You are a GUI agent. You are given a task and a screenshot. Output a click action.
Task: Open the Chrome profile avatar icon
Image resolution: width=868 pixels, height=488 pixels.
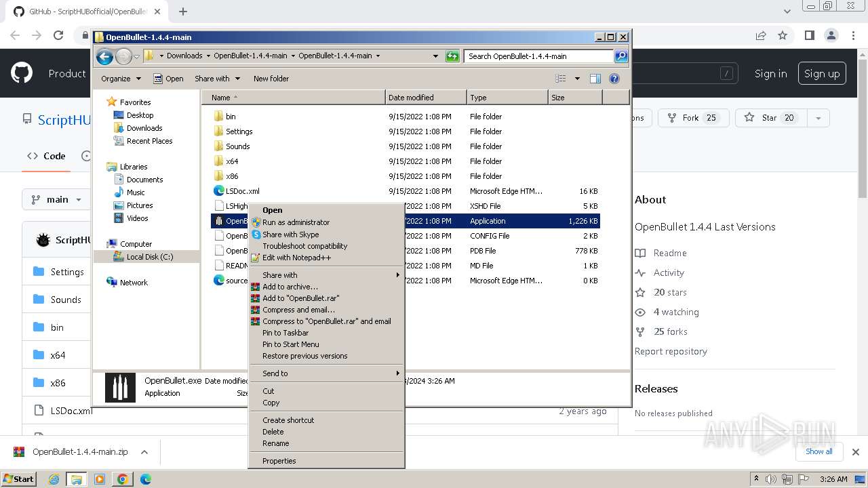[831, 35]
